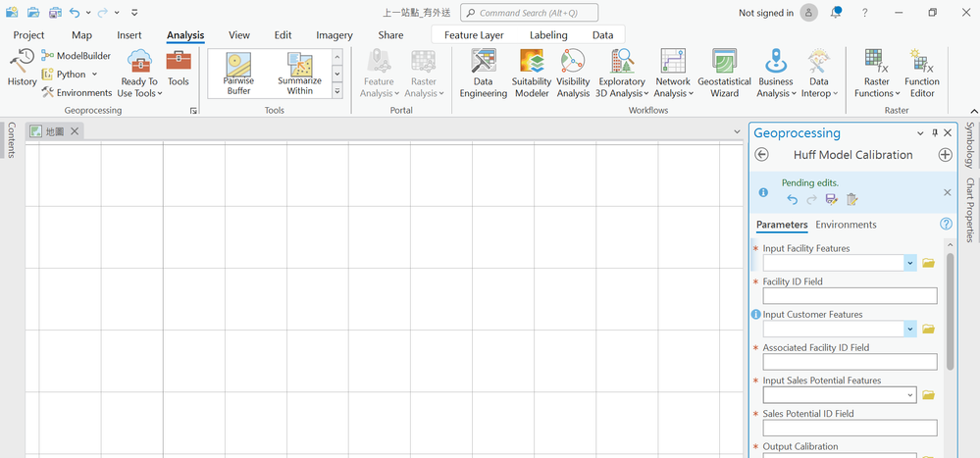Select the Summarize Within tool
980x458 pixels.
(x=300, y=74)
